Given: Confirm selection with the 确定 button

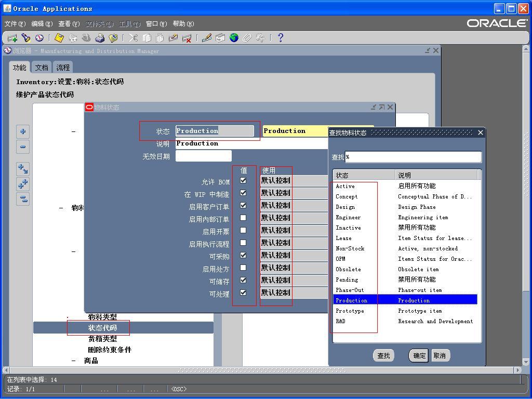Looking at the screenshot, I should (419, 355).
